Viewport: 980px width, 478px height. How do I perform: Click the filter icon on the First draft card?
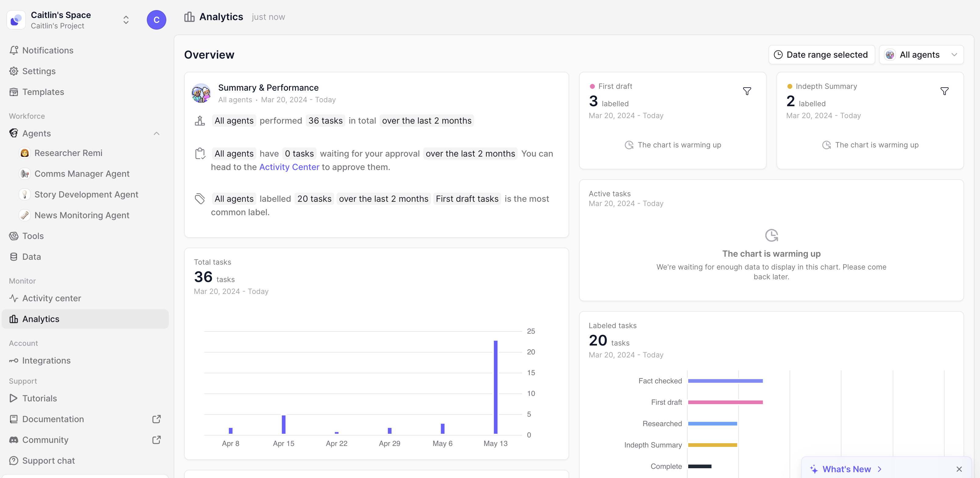click(747, 91)
